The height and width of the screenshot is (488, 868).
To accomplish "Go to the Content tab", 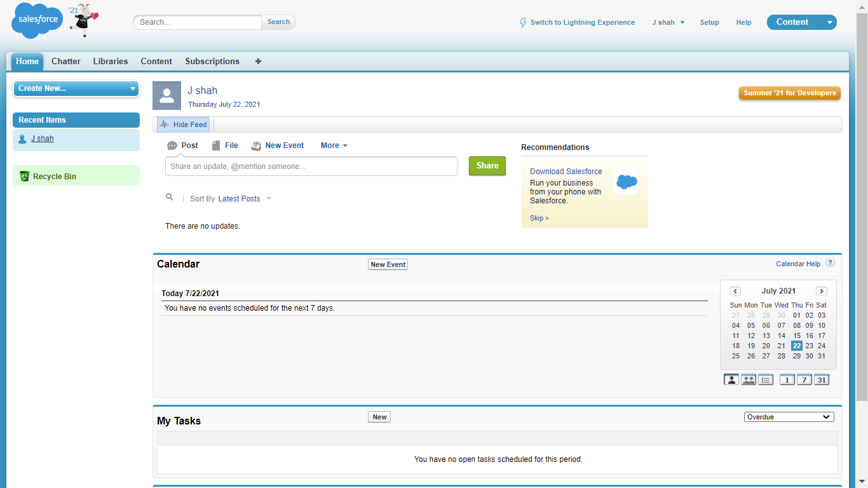I will pyautogui.click(x=156, y=62).
